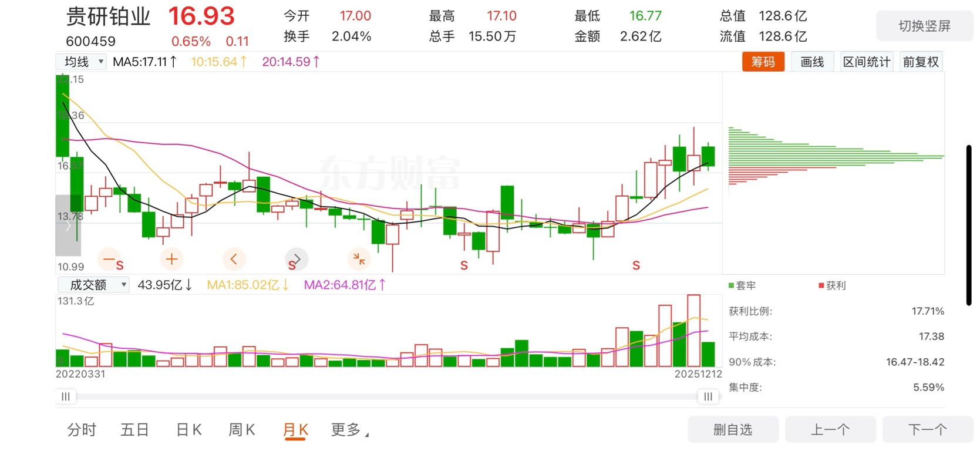The height and width of the screenshot is (451, 980).
Task: Switch to the 日K tab
Action: point(189,430)
